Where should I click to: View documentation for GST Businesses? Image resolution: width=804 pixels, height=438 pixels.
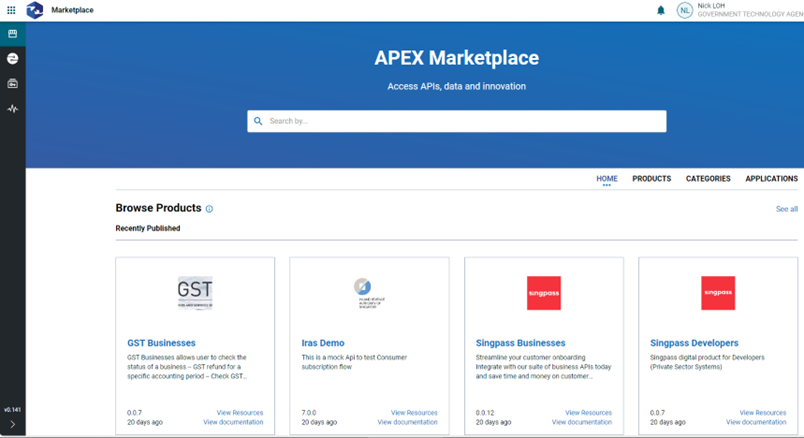coord(233,422)
